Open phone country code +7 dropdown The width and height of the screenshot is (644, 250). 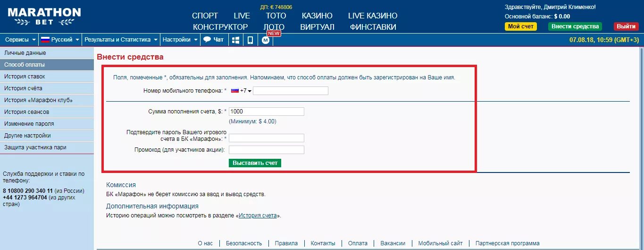(x=241, y=90)
